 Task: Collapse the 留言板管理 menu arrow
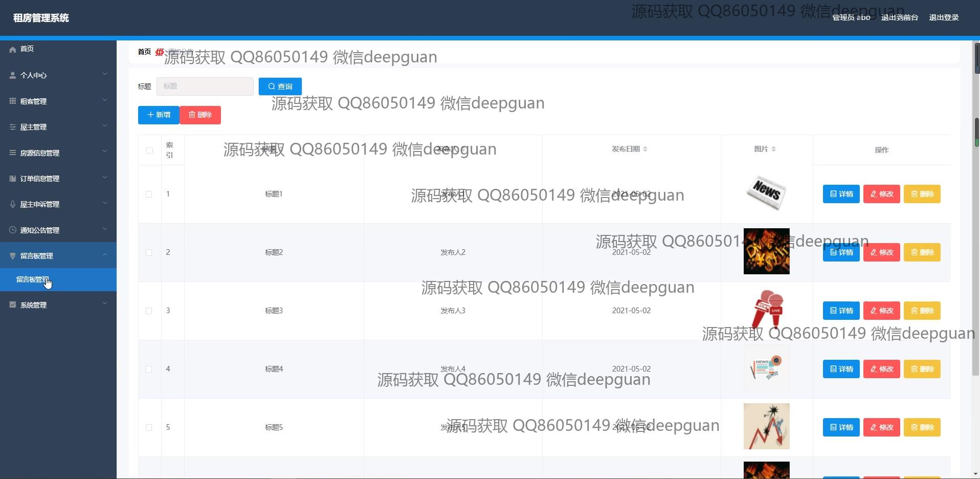105,255
